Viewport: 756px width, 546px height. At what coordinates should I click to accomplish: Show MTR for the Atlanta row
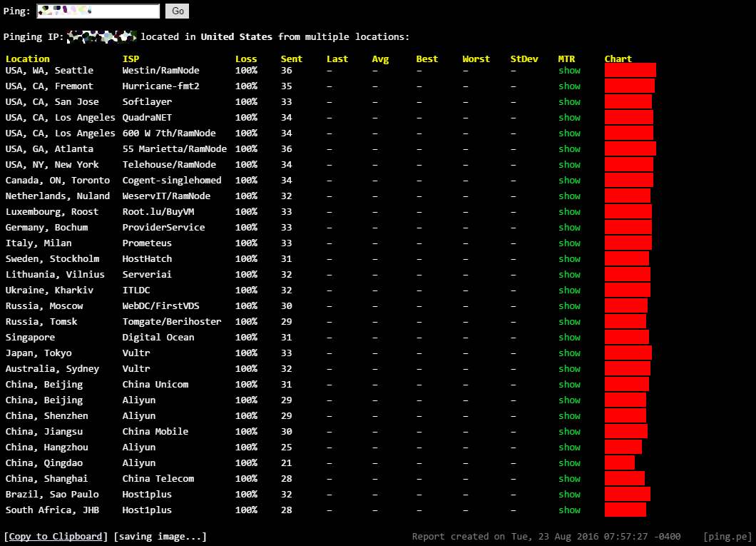tap(569, 149)
